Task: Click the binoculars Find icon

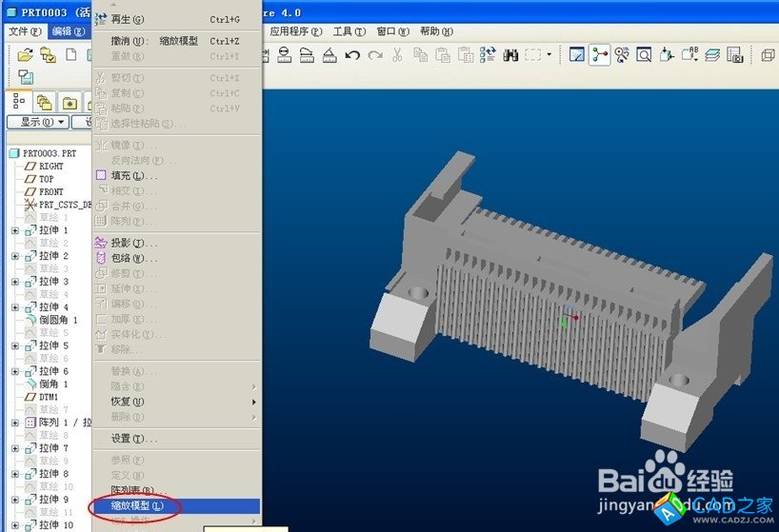Action: (x=510, y=55)
